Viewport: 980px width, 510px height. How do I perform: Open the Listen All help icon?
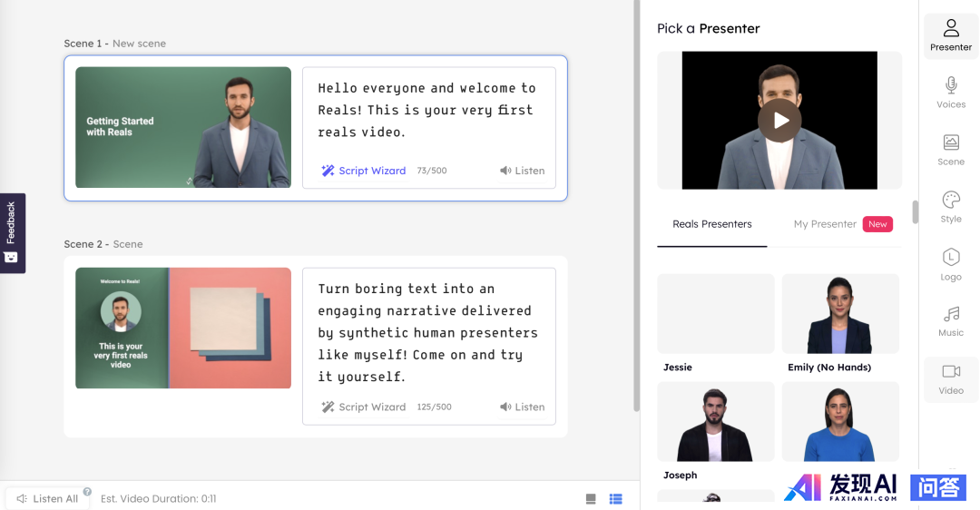coord(87,491)
